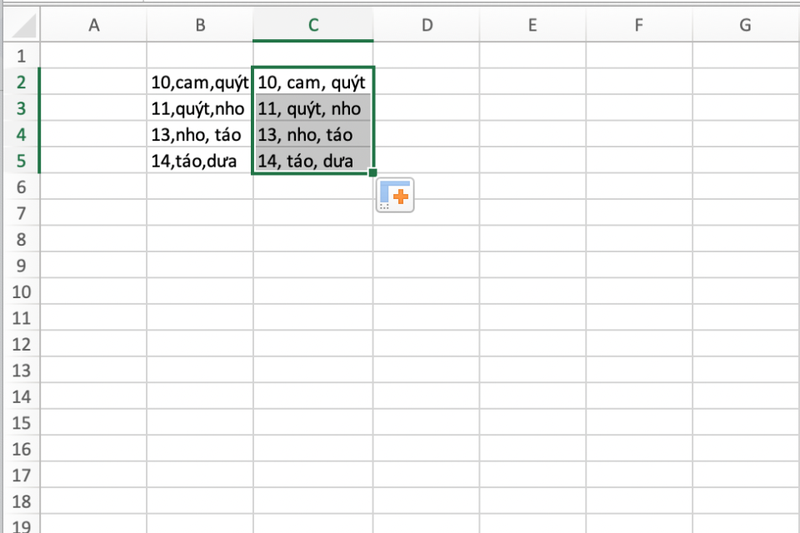Click cell containing "14,táo,dưa"

[200, 161]
